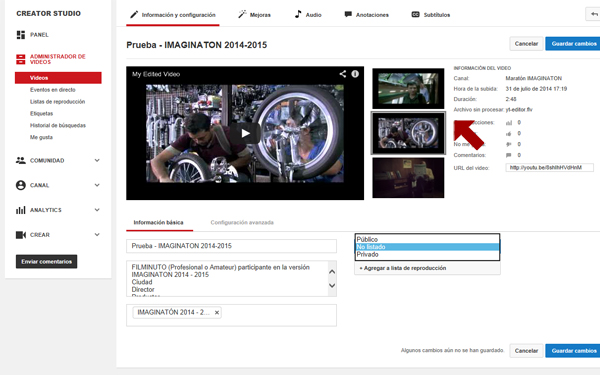This screenshot has width=600, height=375.
Task: Click Enviar comentarios button
Action: (x=46, y=262)
